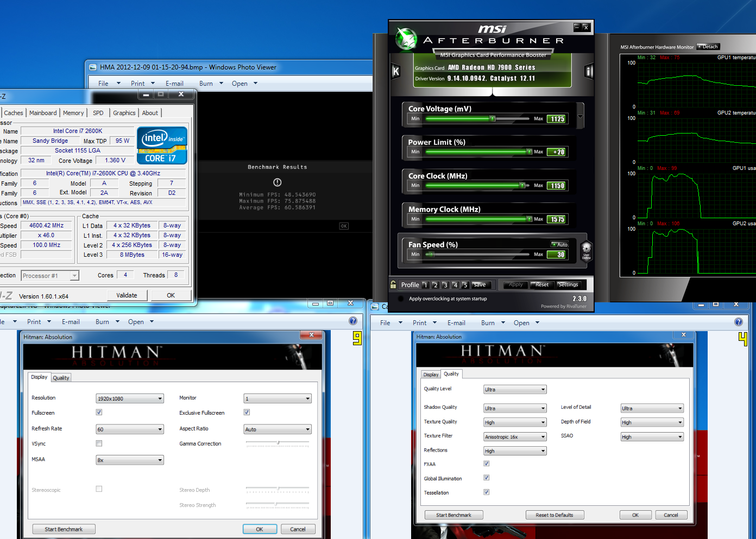Open the Reflections dropdown
Image resolution: width=756 pixels, height=539 pixels.
515,451
